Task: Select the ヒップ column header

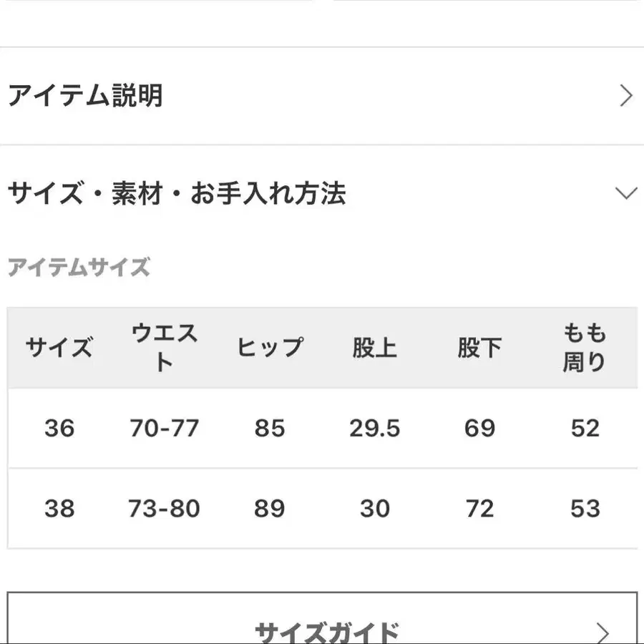Action: coord(270,348)
